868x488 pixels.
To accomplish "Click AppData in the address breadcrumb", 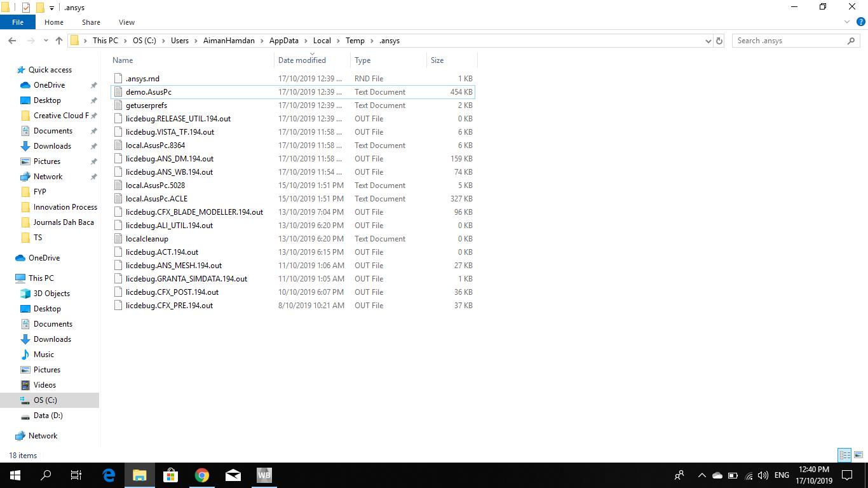I will (x=283, y=41).
